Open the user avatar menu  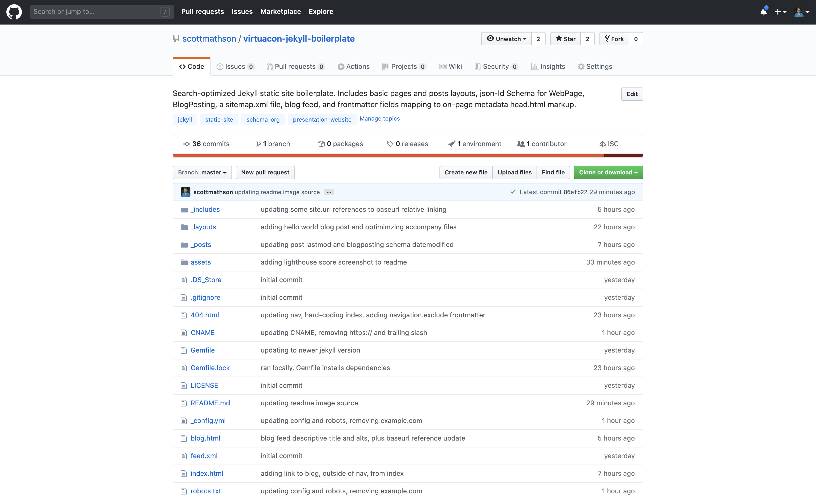801,12
